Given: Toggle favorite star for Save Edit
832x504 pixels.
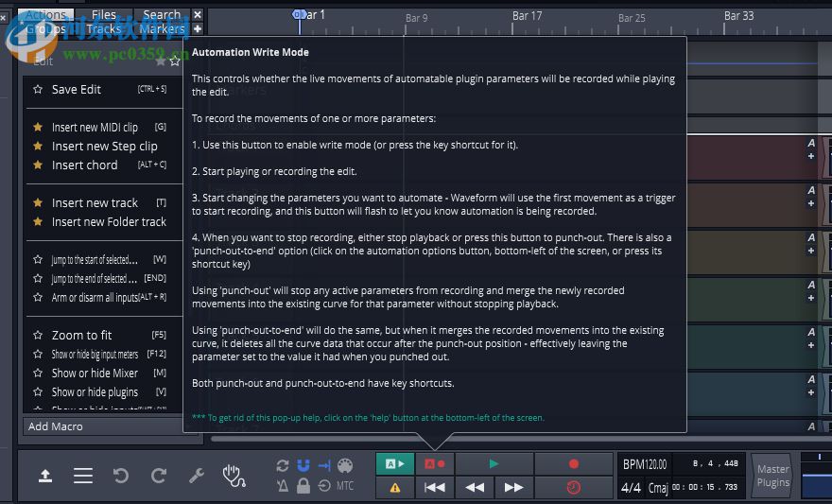Looking at the screenshot, I should (x=38, y=90).
